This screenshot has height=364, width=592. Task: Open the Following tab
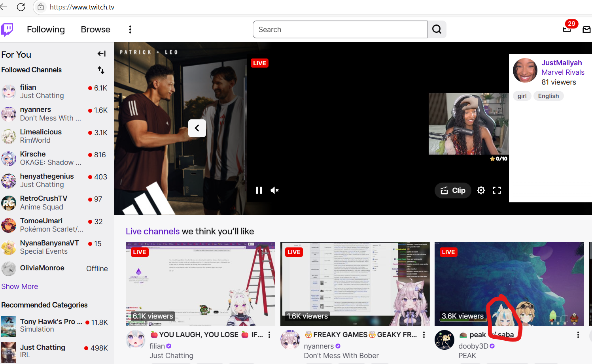[46, 30]
